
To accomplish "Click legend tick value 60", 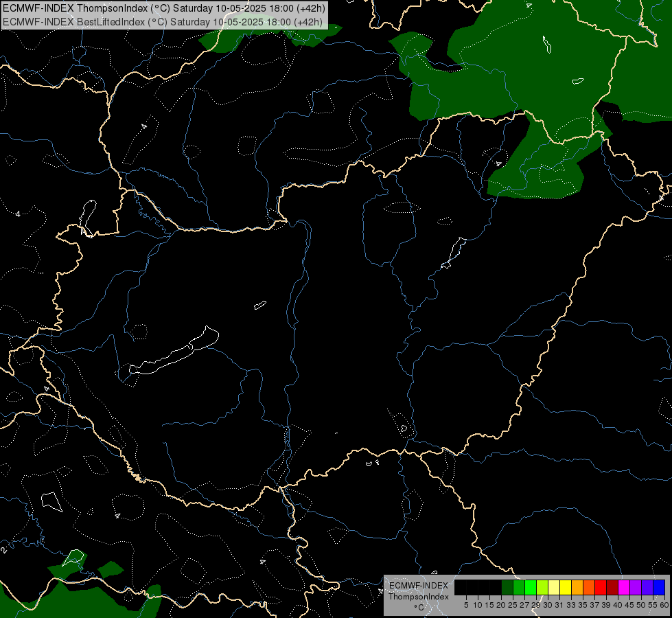I will coord(664,605).
